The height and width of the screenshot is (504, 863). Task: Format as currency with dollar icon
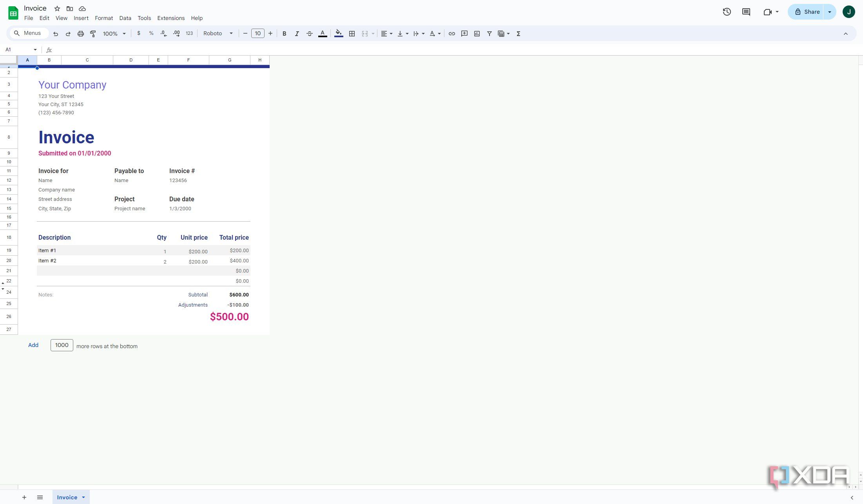coord(138,34)
